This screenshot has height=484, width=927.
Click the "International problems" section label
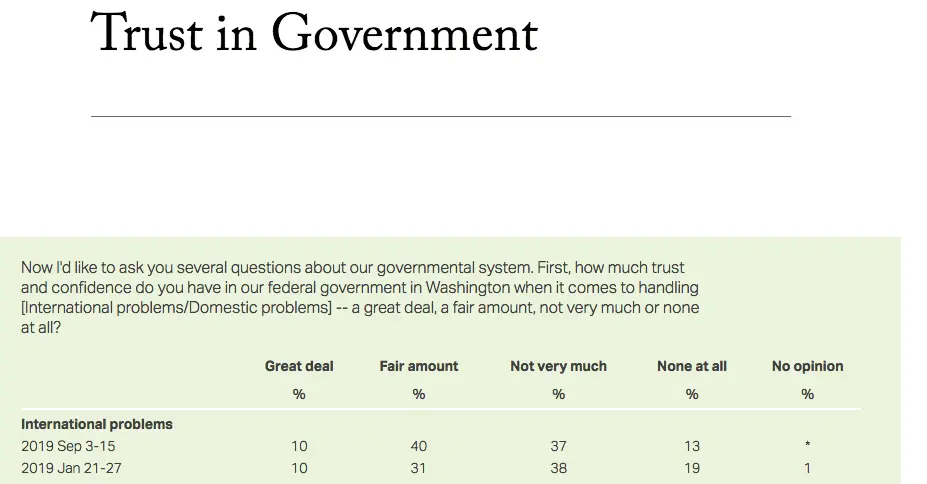[97, 424]
